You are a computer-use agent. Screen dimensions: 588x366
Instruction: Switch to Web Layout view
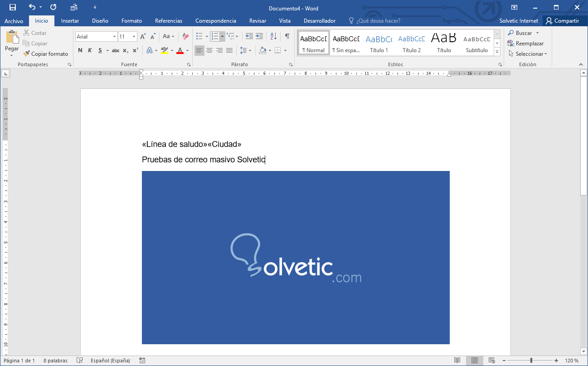(491, 361)
